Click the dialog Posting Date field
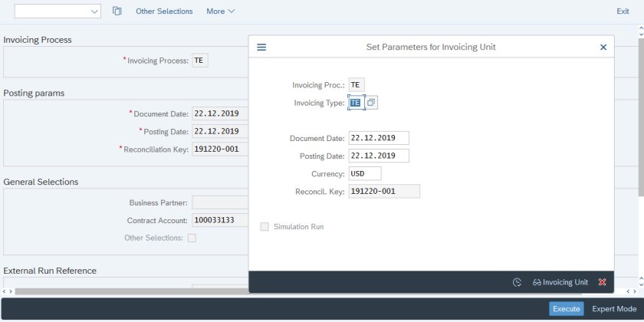The width and height of the screenshot is (644, 322). 379,156
